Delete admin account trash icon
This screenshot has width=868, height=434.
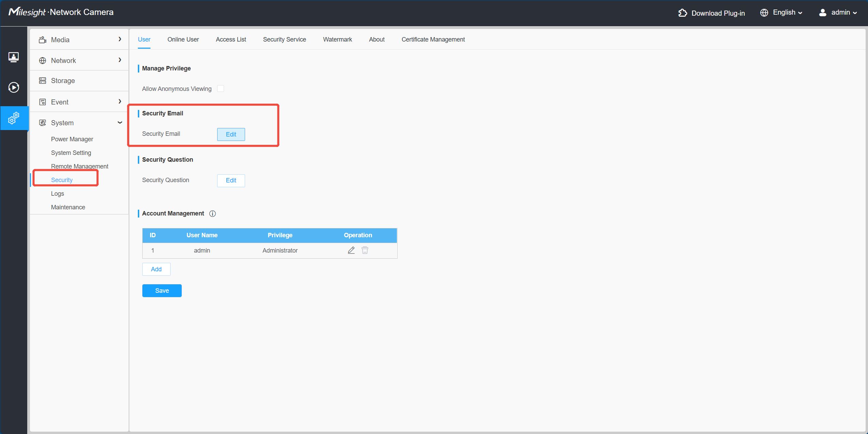(365, 250)
